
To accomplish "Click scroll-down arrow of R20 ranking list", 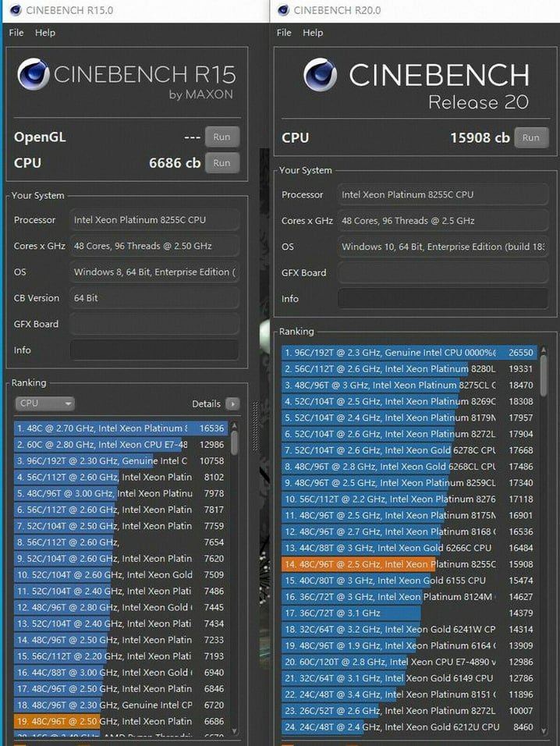I will tap(544, 730).
